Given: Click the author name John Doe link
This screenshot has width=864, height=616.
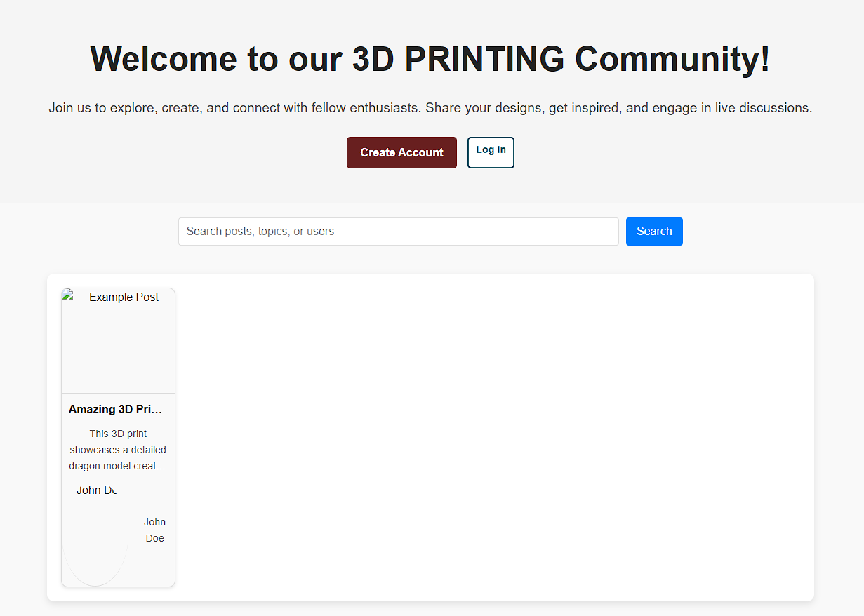Looking at the screenshot, I should [x=96, y=490].
